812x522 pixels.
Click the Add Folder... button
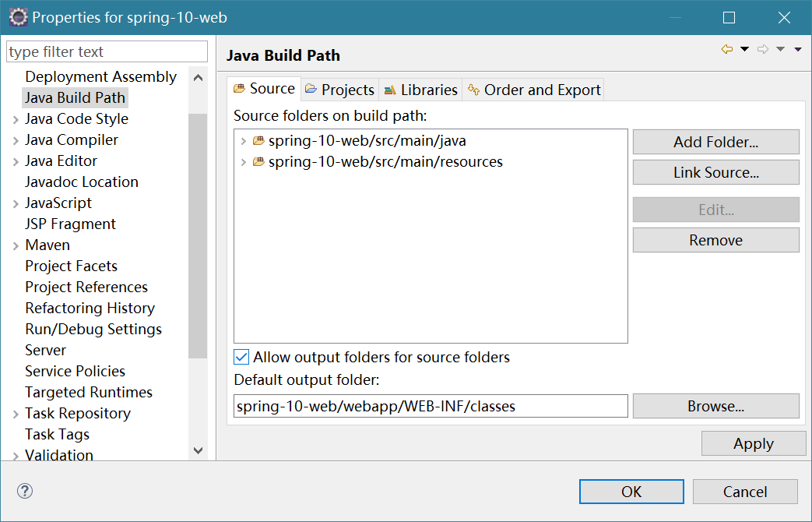click(715, 142)
